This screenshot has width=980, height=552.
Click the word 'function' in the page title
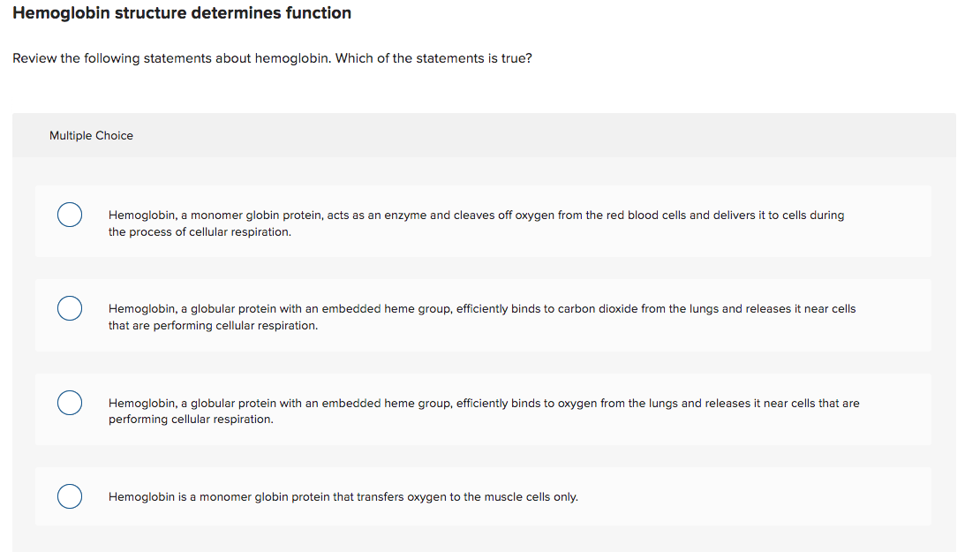pos(319,13)
